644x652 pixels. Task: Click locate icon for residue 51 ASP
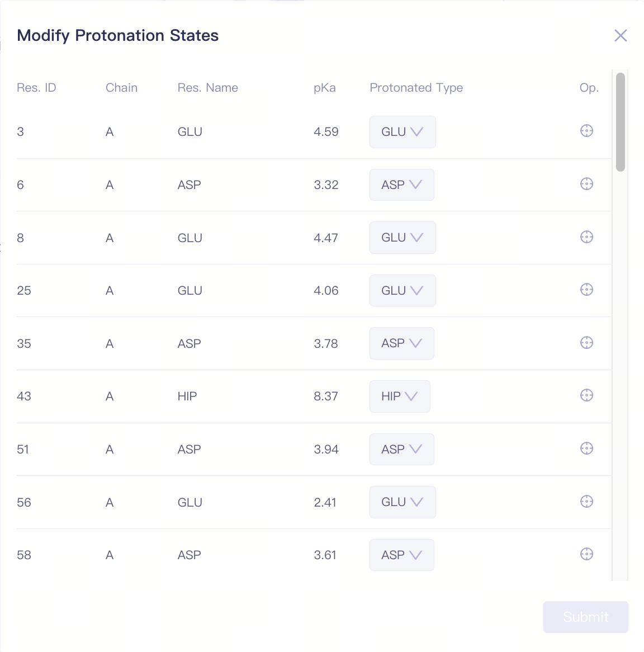click(586, 448)
